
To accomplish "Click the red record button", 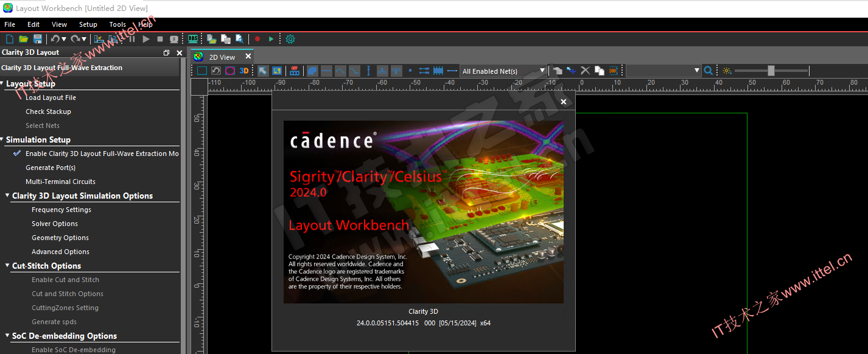I will [x=257, y=39].
